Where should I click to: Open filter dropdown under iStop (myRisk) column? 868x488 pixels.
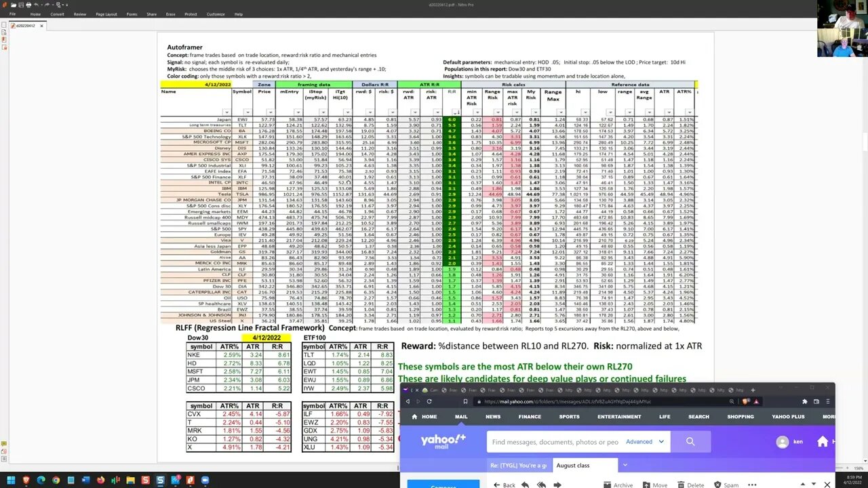point(323,112)
